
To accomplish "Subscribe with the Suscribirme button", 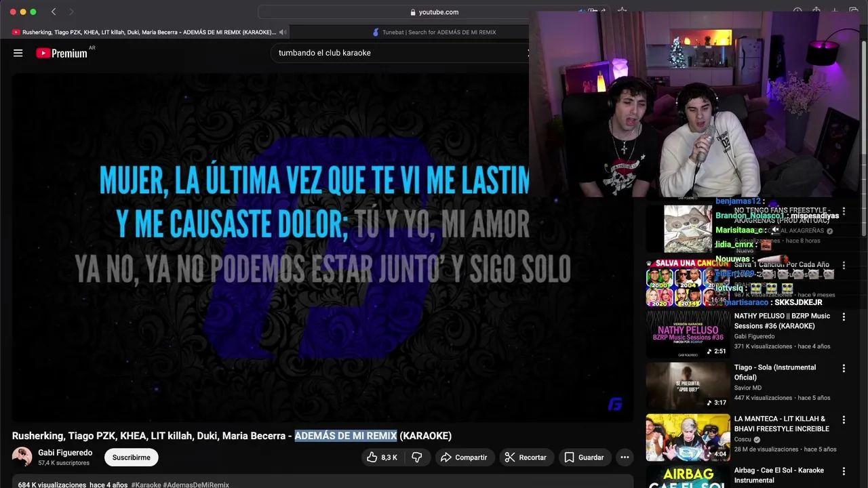I will click(132, 457).
